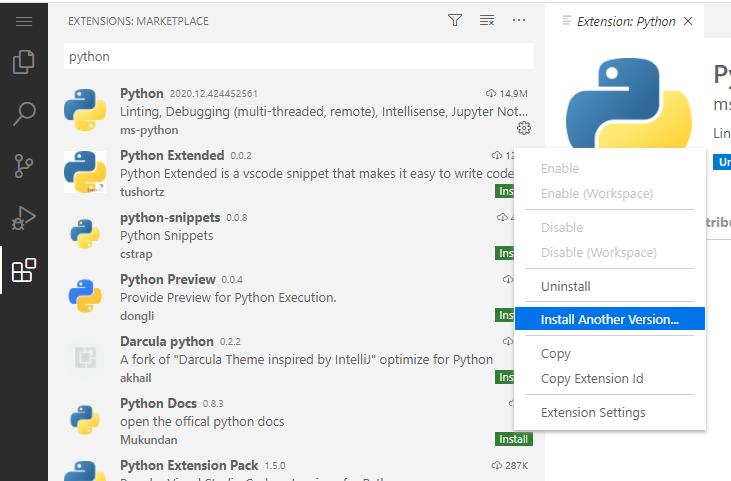Switch to the Extension: Python tab
Screen dimensions: 731x481
[x=626, y=21]
